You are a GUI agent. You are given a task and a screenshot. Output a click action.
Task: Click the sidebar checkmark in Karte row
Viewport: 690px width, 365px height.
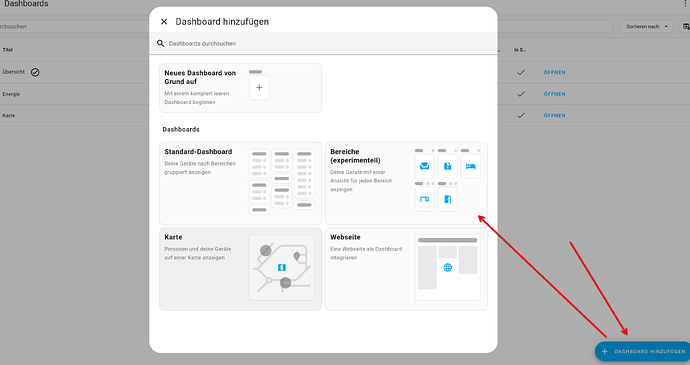pos(521,115)
